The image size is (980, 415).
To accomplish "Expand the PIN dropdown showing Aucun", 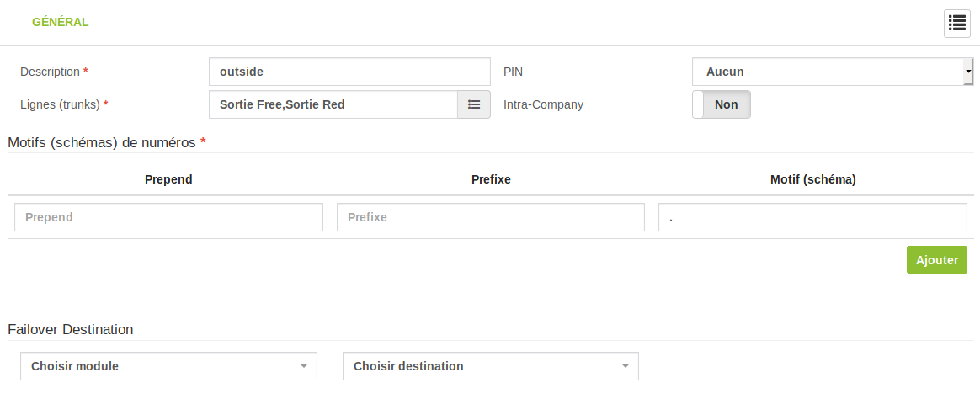I will pyautogui.click(x=833, y=72).
